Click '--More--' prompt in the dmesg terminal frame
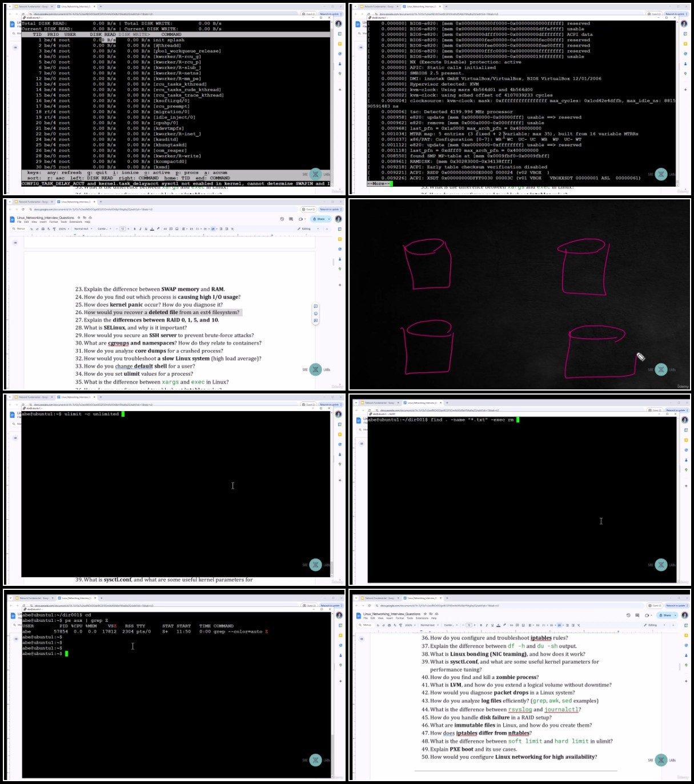 pos(378,184)
